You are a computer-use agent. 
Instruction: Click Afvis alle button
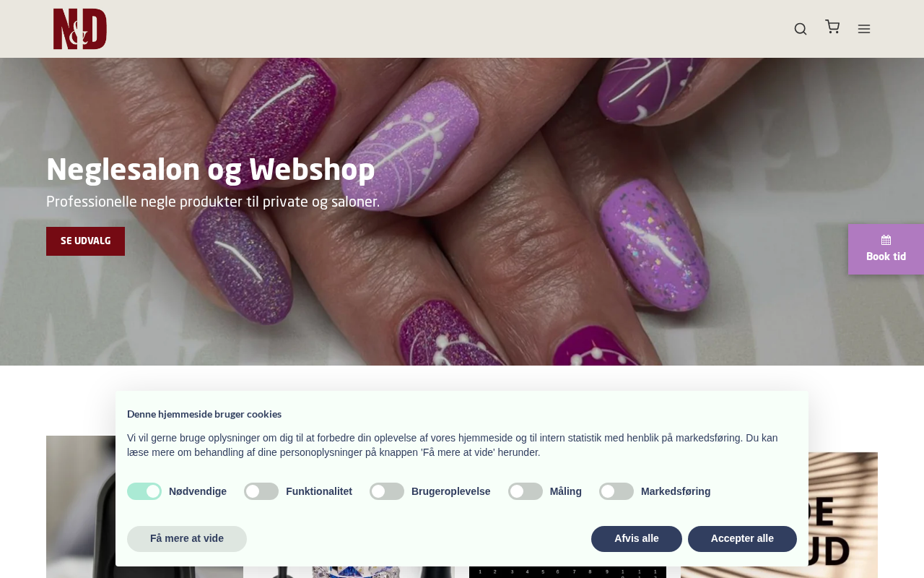(x=637, y=539)
